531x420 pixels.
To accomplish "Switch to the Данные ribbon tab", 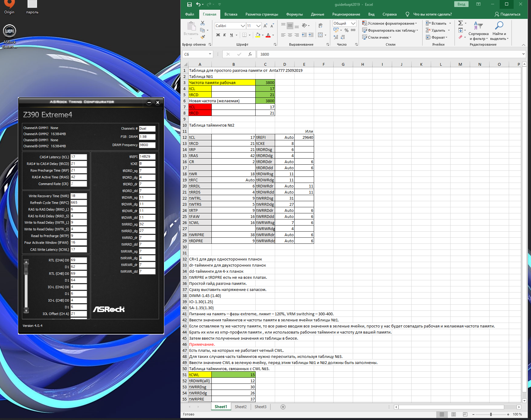I will click(x=317, y=14).
